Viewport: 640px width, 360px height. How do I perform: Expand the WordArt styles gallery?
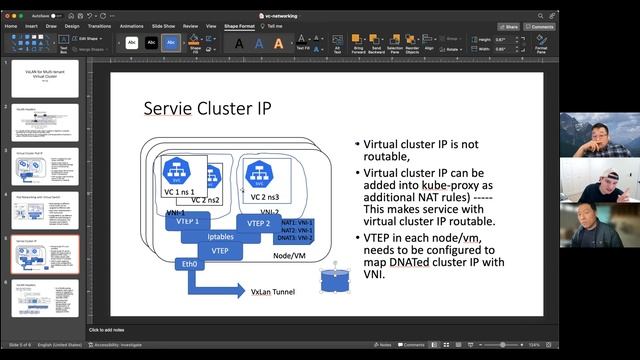pyautogui.click(x=291, y=43)
